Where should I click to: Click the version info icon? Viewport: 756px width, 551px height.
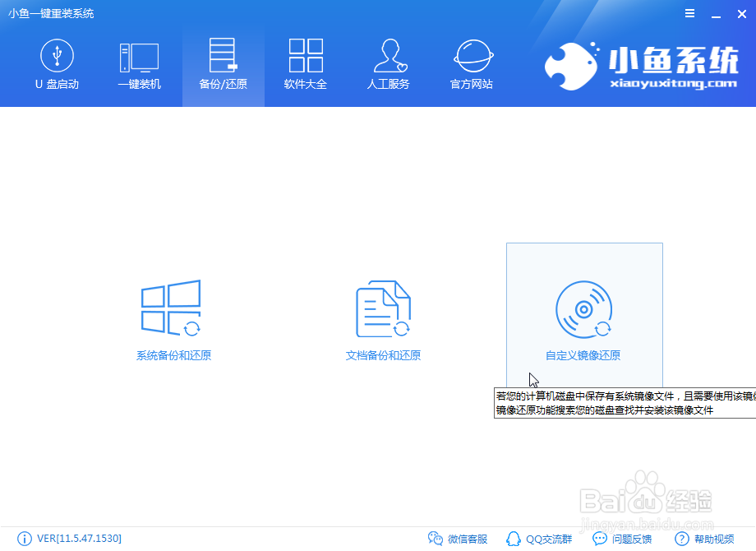pyautogui.click(x=25, y=539)
